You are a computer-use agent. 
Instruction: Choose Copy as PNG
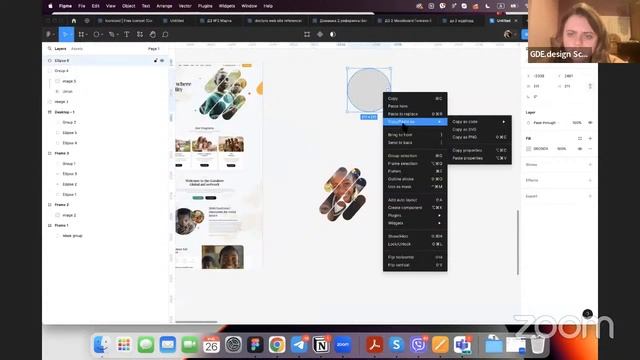pos(479,137)
